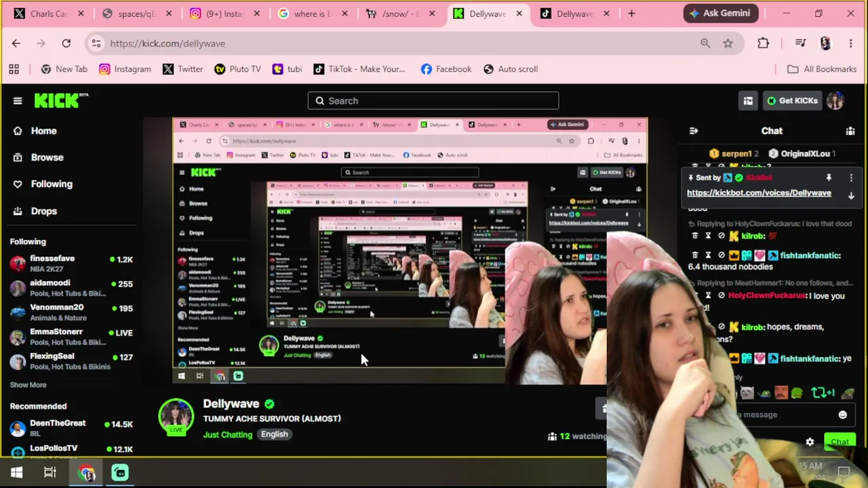This screenshot has width=868, height=488.
Task: Click the Chrome taskbar icon
Action: tap(87, 472)
